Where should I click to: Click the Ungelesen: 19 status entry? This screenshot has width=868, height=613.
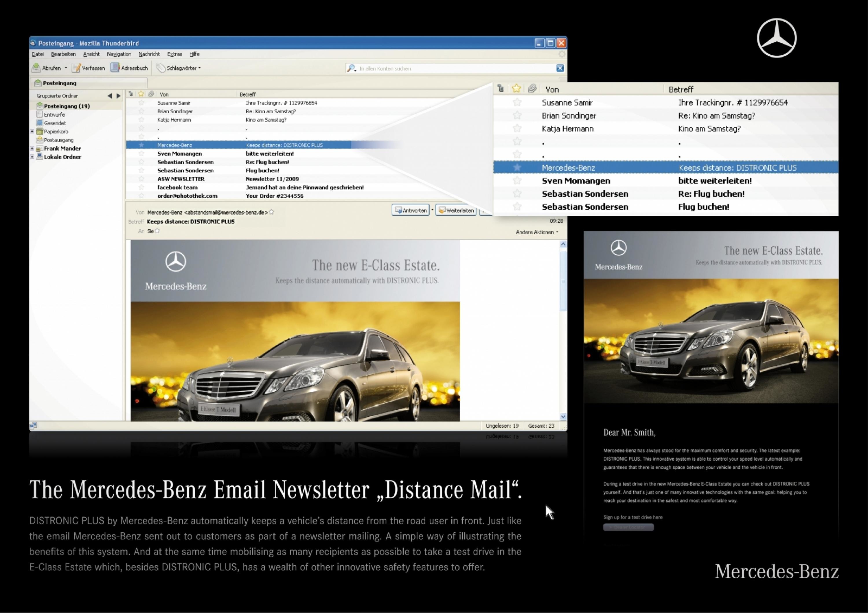click(x=502, y=426)
